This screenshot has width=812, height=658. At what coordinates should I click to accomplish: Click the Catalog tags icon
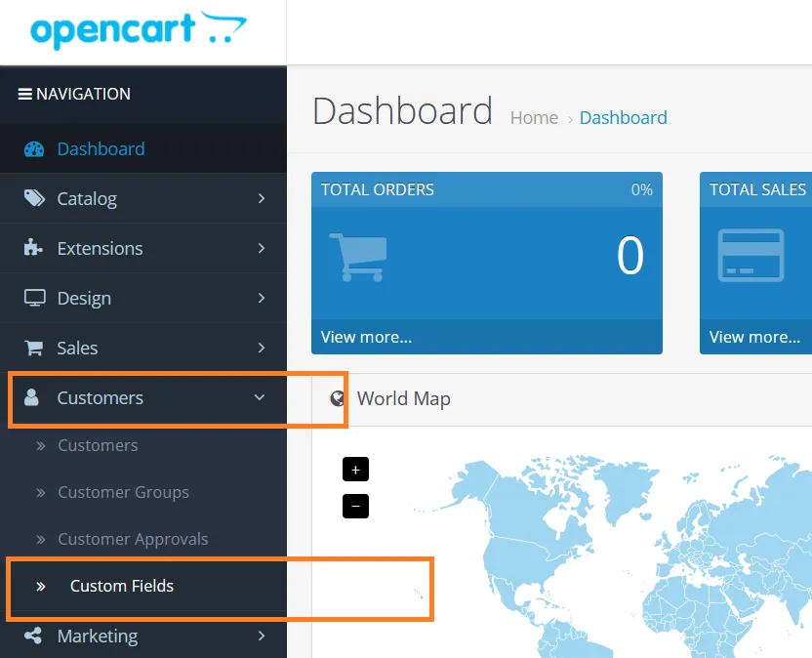pyautogui.click(x=35, y=198)
